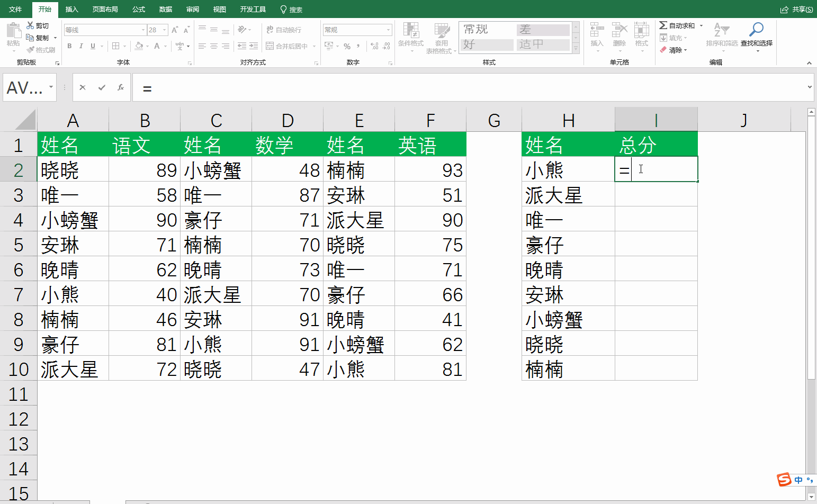Image resolution: width=817 pixels, height=504 pixels.
Task: Open the Merge and Center dropdown arrow
Action: click(x=314, y=46)
